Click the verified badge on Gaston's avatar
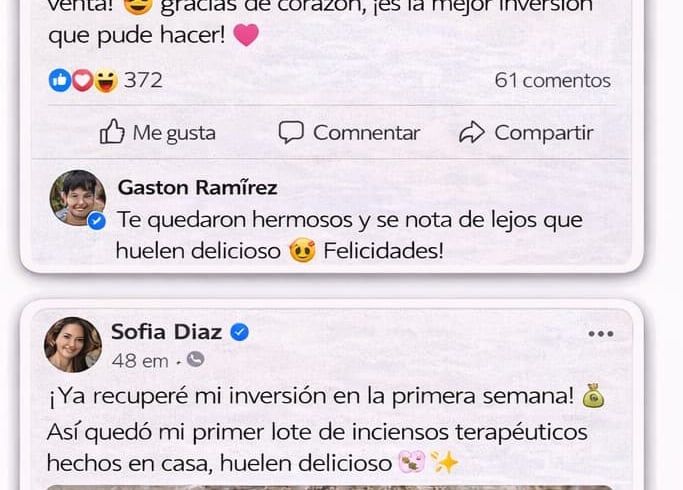Image resolution: width=683 pixels, height=490 pixels. [x=96, y=221]
